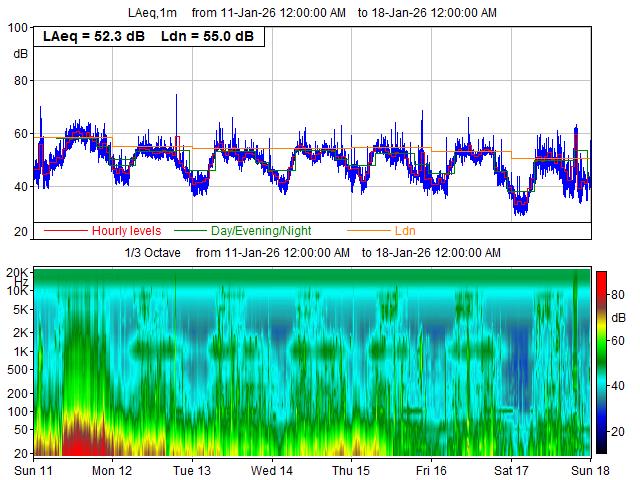Image resolution: width=640 pixels, height=480 pixels.
Task: Select the Sat 17 date marker
Action: click(511, 470)
